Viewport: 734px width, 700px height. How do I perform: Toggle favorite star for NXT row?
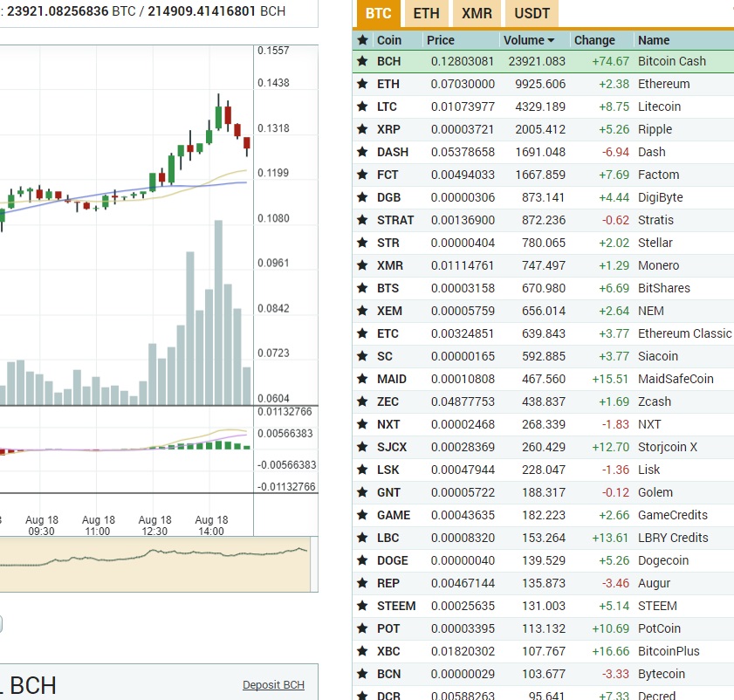click(x=362, y=424)
